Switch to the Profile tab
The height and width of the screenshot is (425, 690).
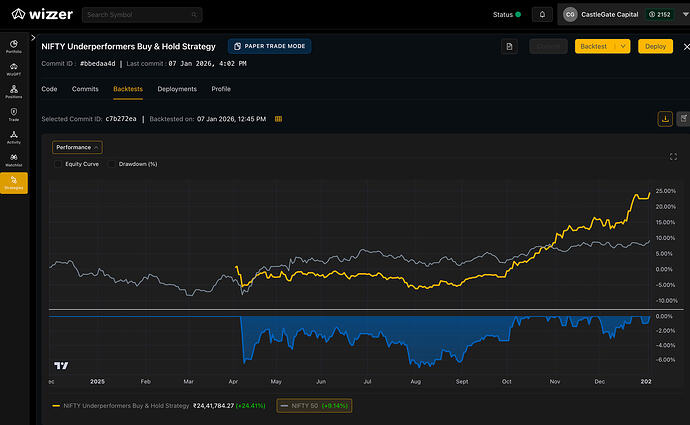click(221, 89)
